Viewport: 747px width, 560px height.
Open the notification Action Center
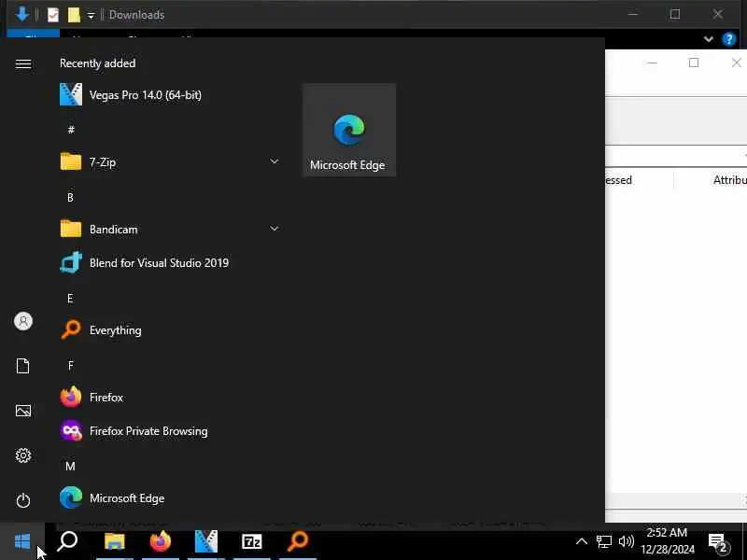pos(719,542)
